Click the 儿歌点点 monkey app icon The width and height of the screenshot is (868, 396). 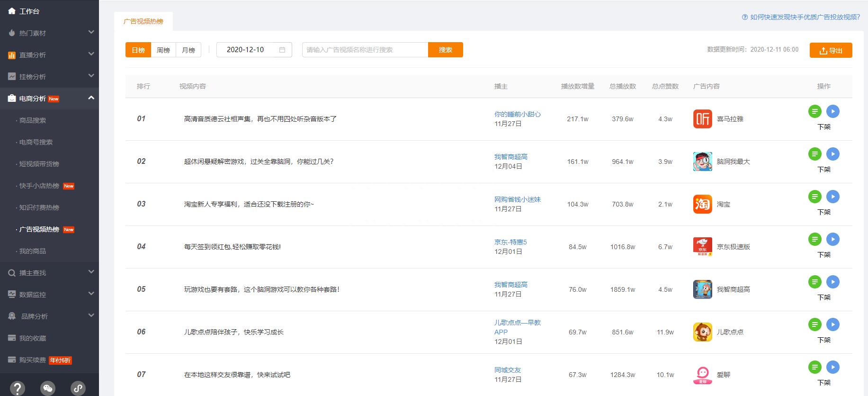point(703,332)
